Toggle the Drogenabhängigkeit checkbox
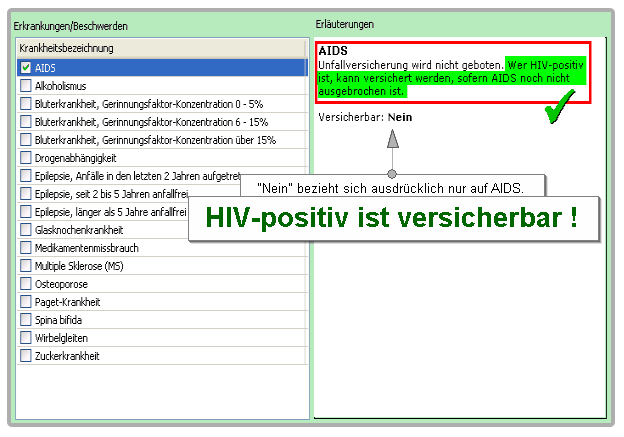Image resolution: width=624 pixels, height=437 pixels. tap(26, 158)
